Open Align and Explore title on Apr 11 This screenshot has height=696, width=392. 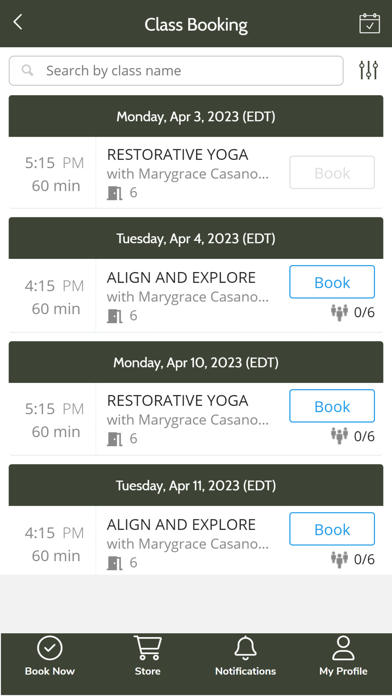(x=181, y=525)
